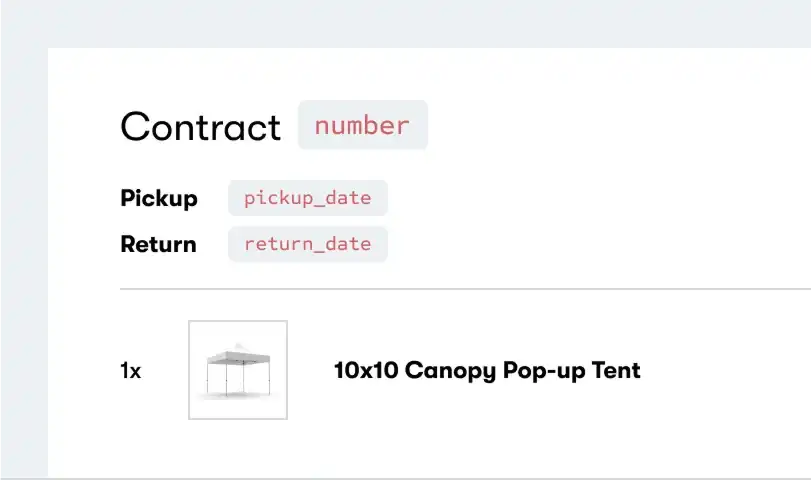Click the tent legs in the thumbnail
The image size is (811, 480).
tap(237, 380)
